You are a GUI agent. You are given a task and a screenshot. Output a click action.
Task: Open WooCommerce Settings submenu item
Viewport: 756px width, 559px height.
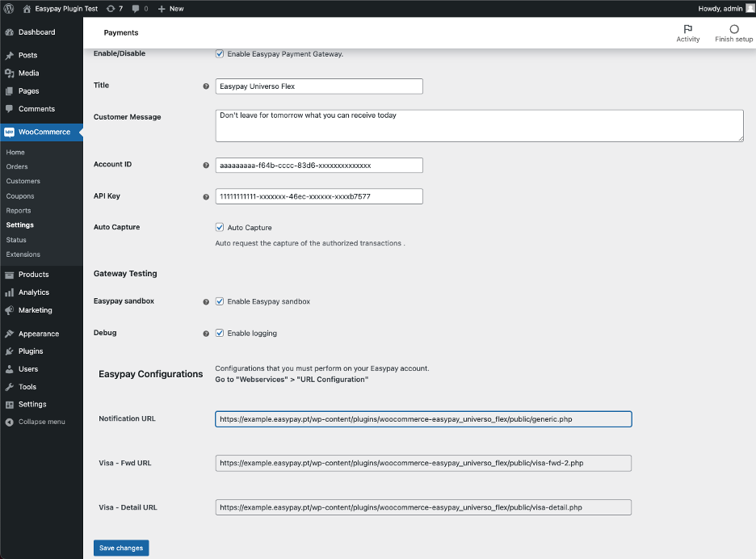19,225
